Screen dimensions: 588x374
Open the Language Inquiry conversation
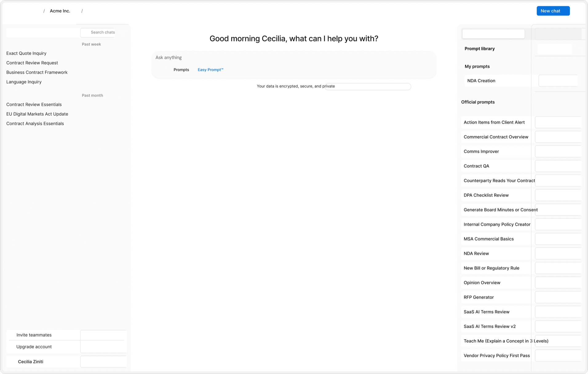point(24,82)
